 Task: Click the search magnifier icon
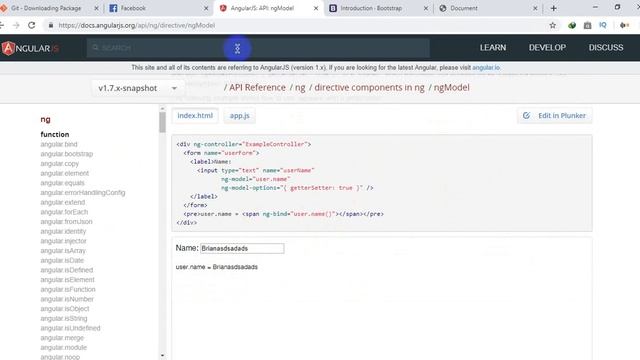tap(95, 48)
